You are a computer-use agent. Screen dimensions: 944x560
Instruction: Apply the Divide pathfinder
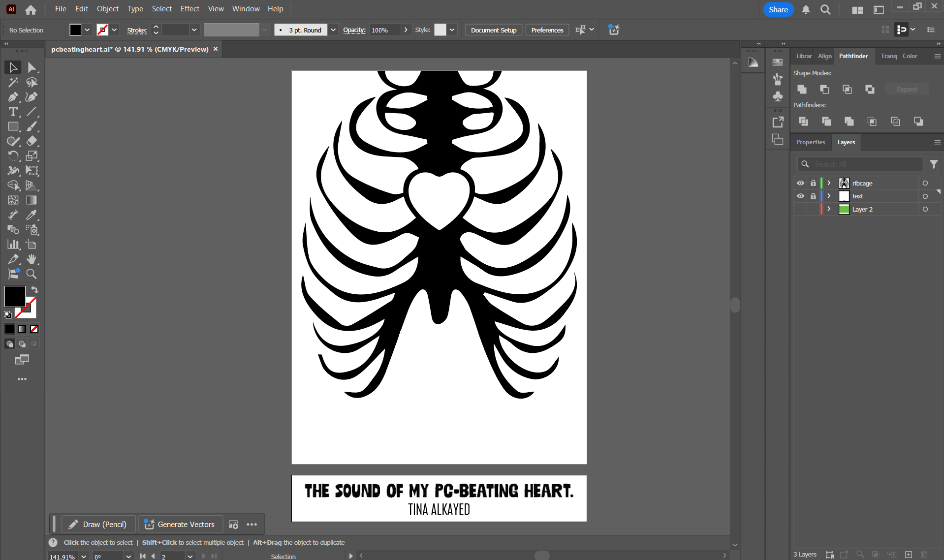(x=803, y=121)
